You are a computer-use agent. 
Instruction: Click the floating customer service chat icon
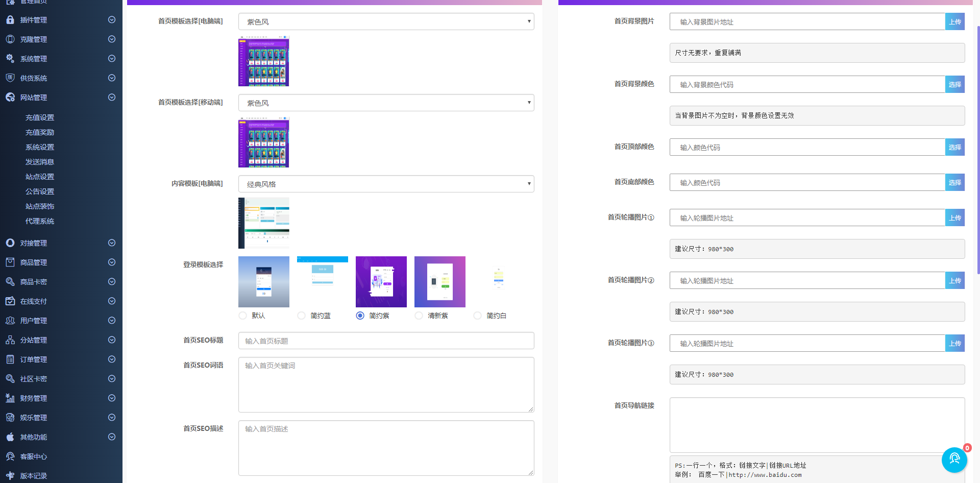954,459
